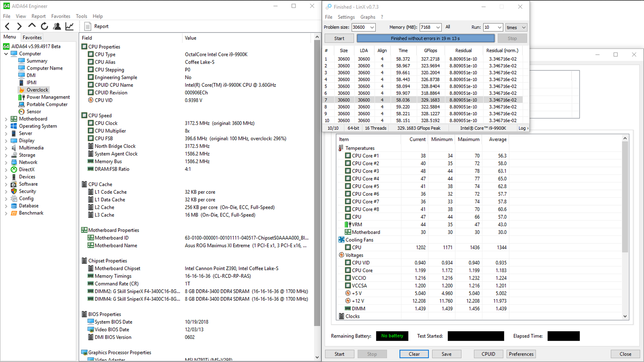
Task: Open Power Management tree item
Action: tap(48, 97)
